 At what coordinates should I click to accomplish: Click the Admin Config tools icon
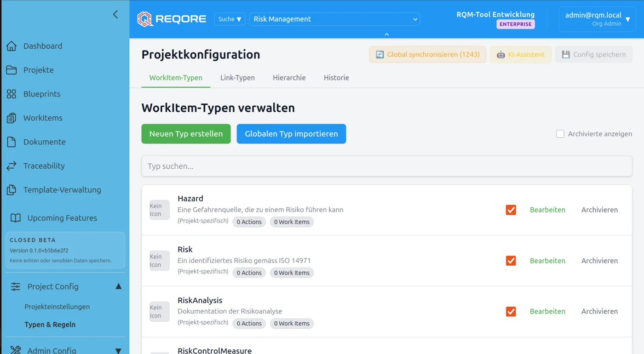[16, 350]
